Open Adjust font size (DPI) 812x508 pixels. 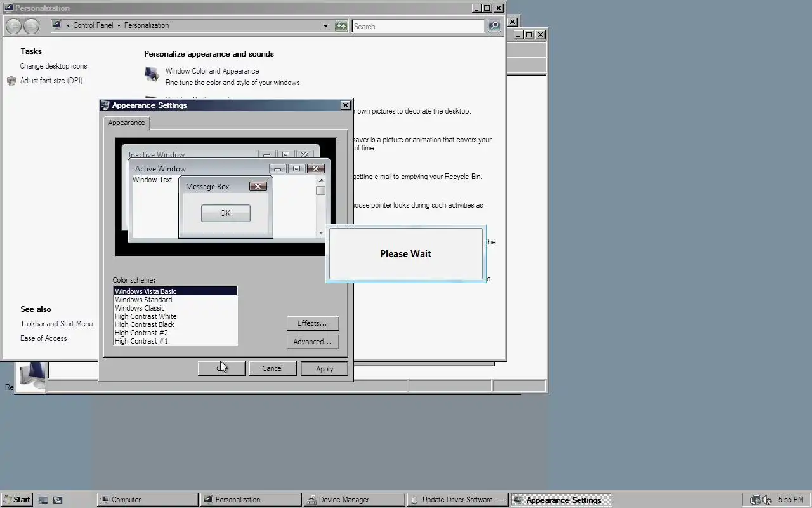[x=51, y=81]
